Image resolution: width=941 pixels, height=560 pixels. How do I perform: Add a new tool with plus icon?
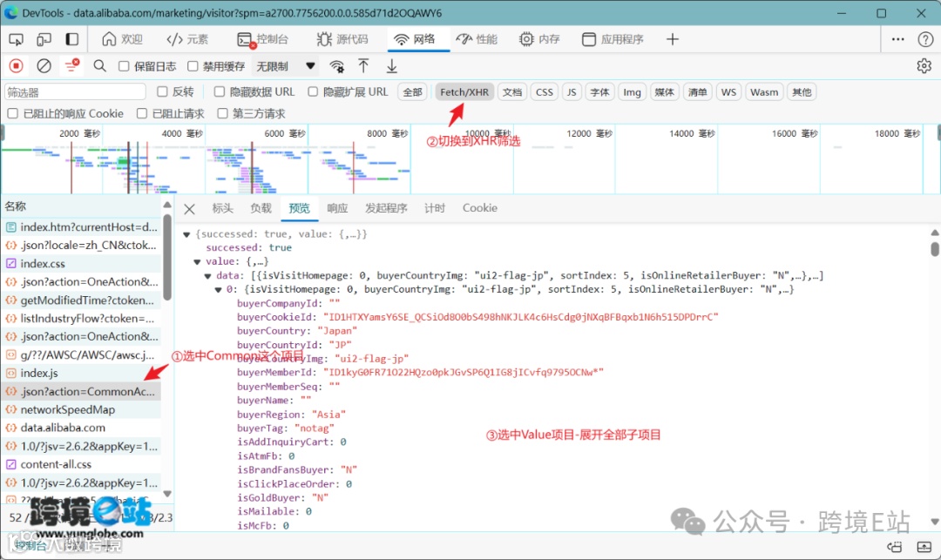tap(672, 39)
